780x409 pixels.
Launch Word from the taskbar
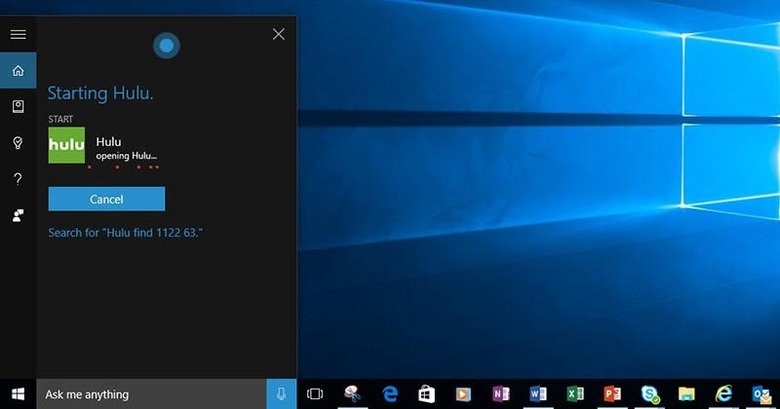coord(538,394)
